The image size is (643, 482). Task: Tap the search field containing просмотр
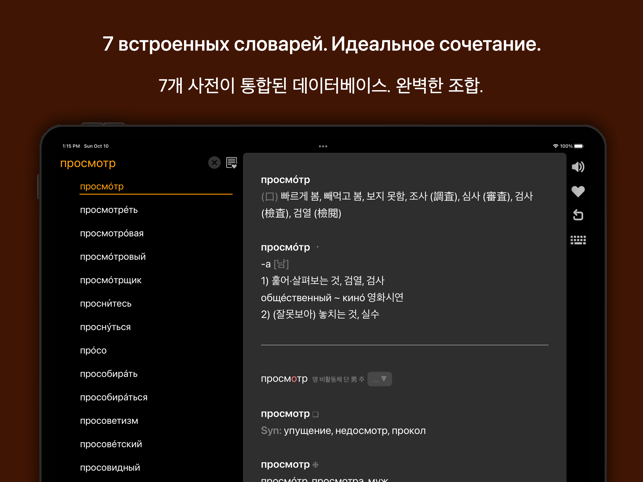coord(130,163)
